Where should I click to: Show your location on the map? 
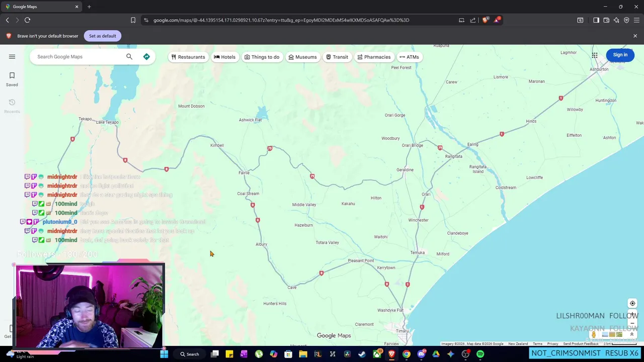pos(632,303)
